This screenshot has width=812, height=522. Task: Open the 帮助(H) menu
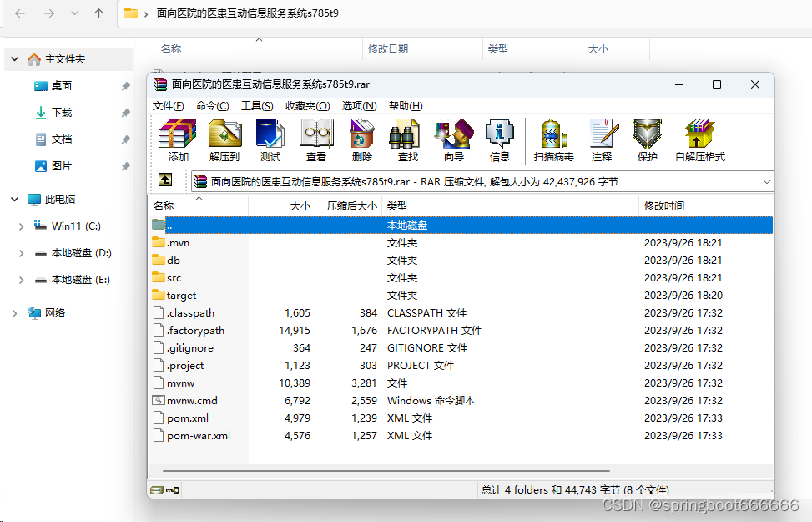(x=406, y=106)
